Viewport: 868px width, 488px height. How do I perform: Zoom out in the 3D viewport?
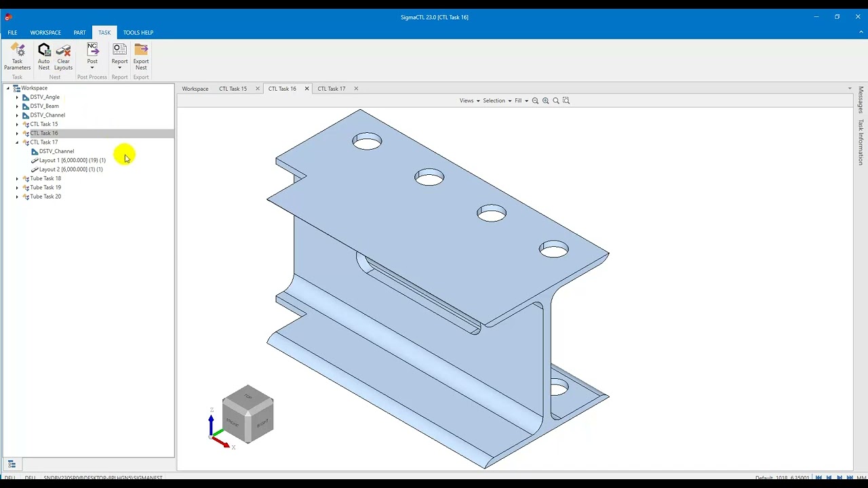pos(535,100)
